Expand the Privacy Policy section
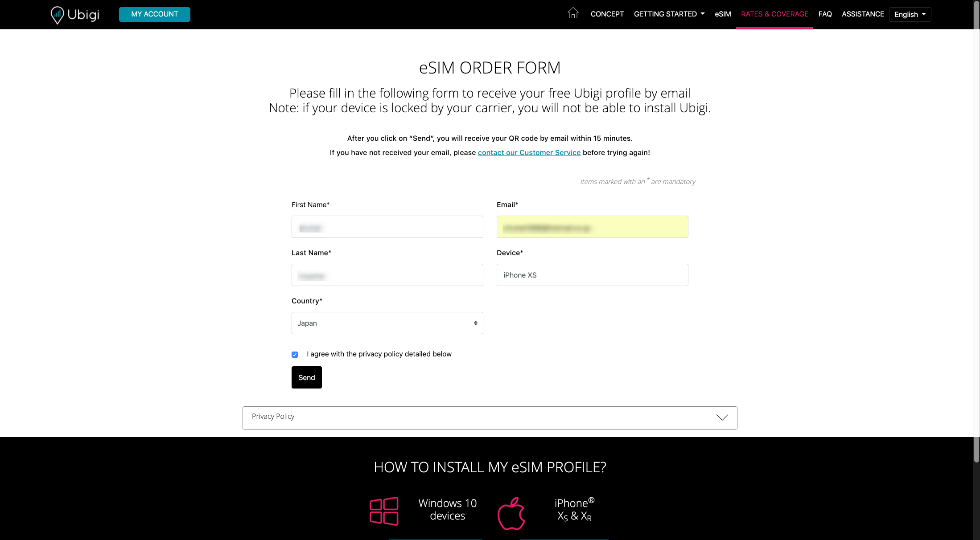 tap(490, 418)
